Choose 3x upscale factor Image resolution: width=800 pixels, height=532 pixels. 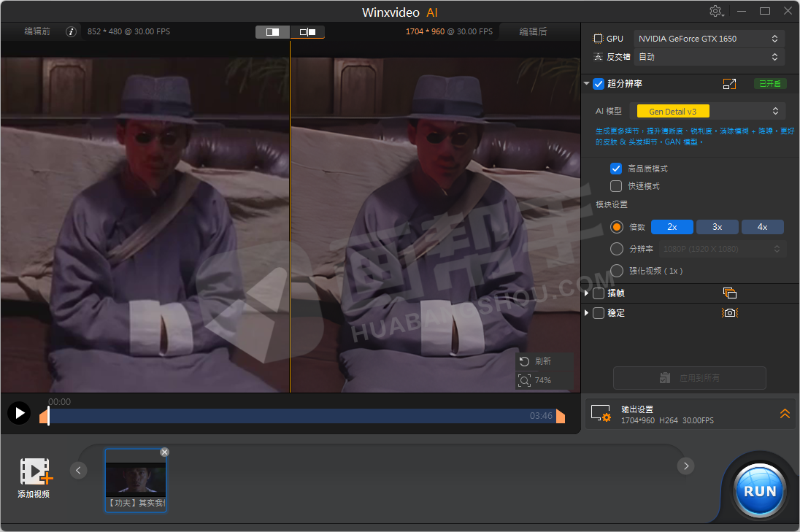tap(717, 227)
